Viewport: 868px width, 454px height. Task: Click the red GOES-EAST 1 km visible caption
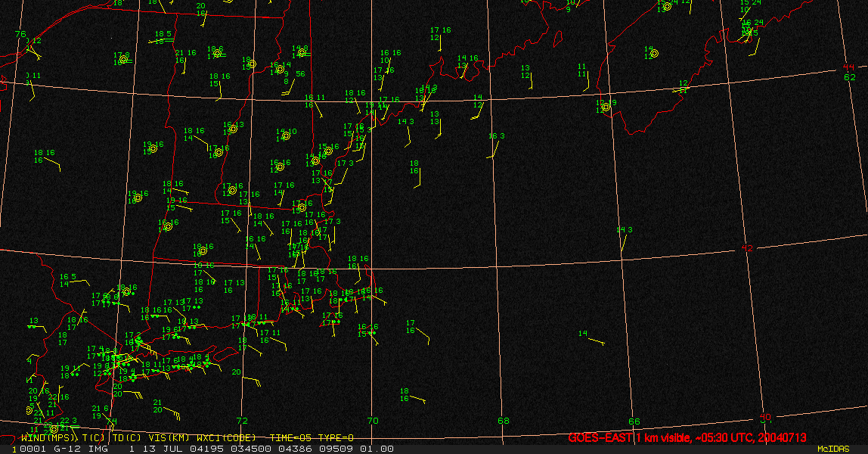[x=687, y=437]
